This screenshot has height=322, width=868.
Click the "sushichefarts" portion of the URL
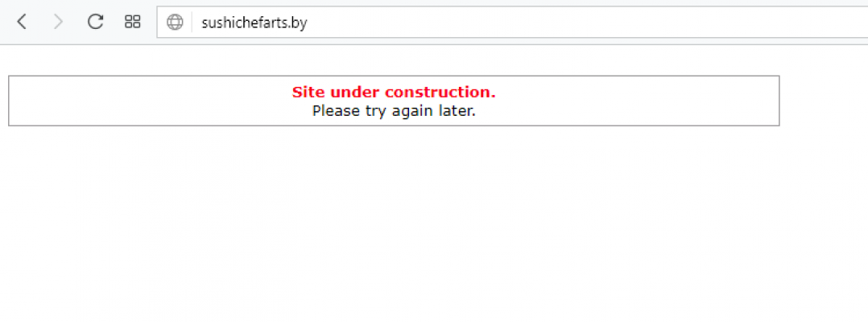[x=246, y=23]
